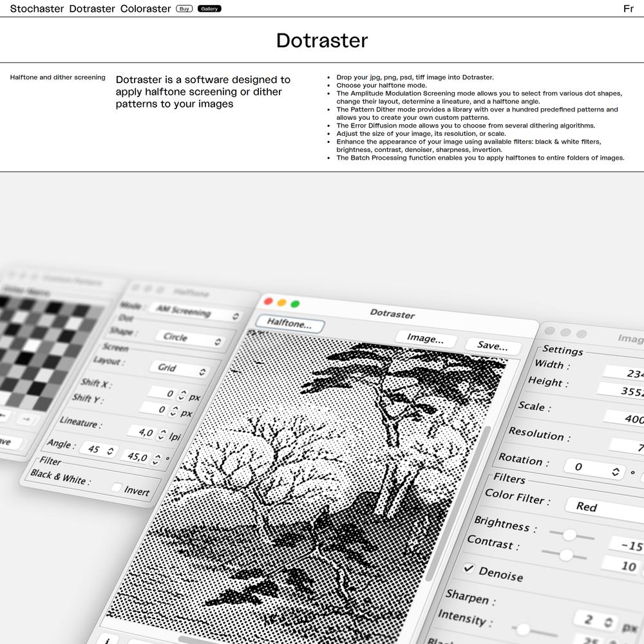Click the Brightness value field showing -15
The width and height of the screenshot is (644, 644).
[x=627, y=545]
